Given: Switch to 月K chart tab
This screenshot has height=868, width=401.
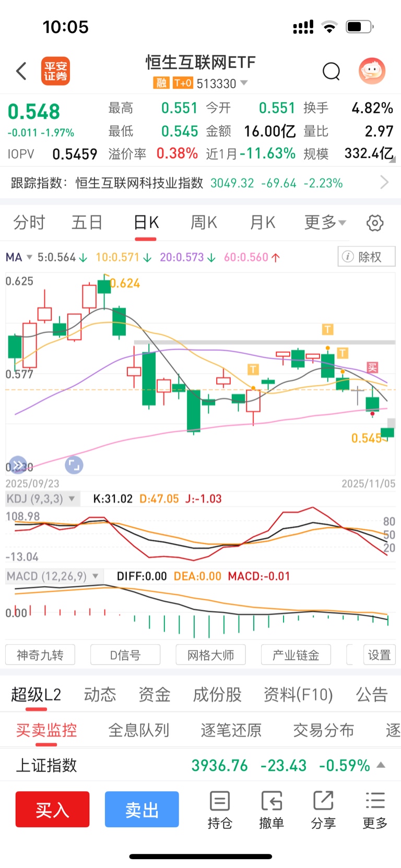Looking at the screenshot, I should [262, 223].
